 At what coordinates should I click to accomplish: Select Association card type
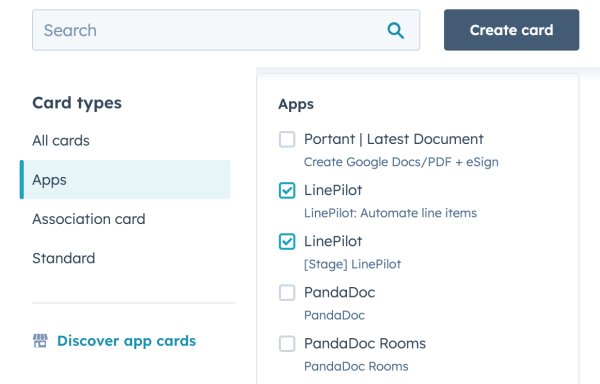coord(89,219)
